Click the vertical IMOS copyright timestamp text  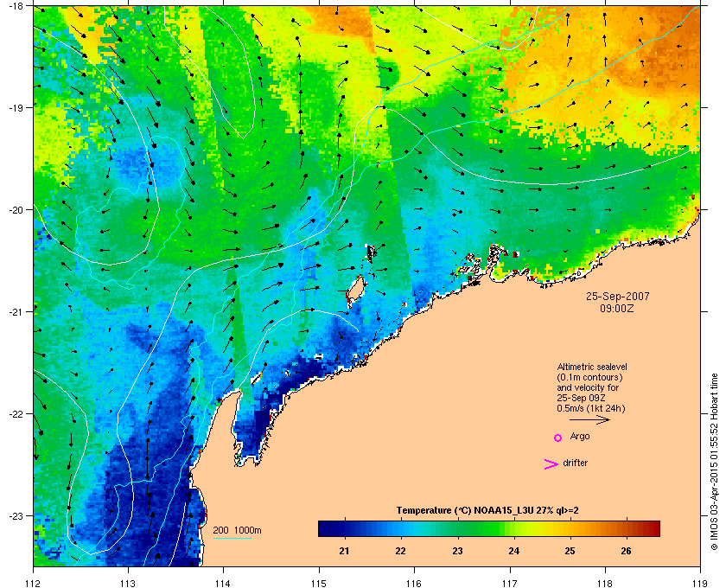click(714, 463)
